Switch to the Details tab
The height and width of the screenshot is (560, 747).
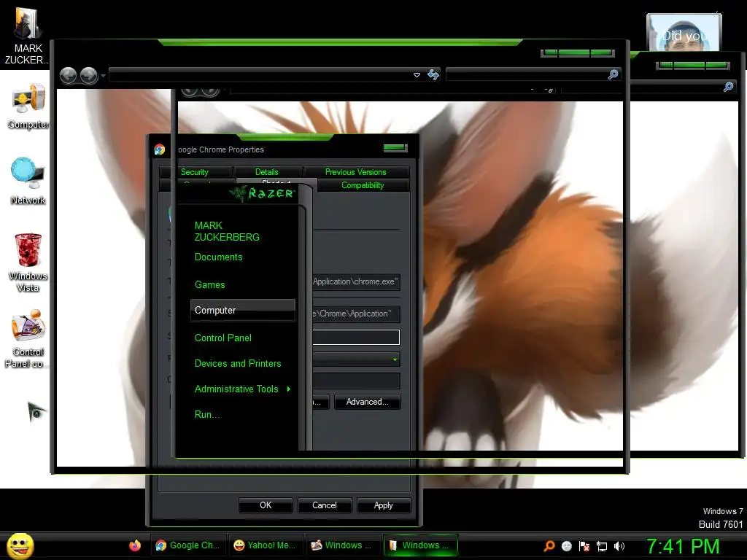pyautogui.click(x=267, y=172)
